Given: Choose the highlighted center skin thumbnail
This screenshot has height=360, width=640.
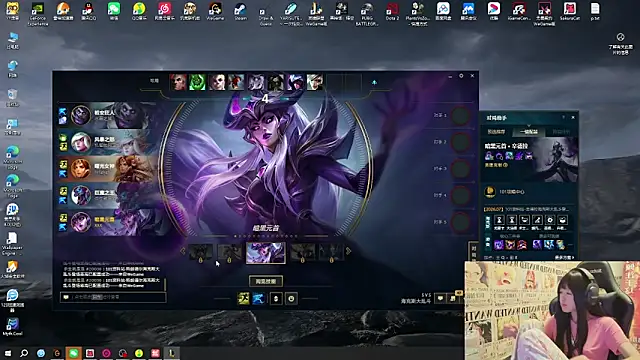Looking at the screenshot, I should click(266, 252).
